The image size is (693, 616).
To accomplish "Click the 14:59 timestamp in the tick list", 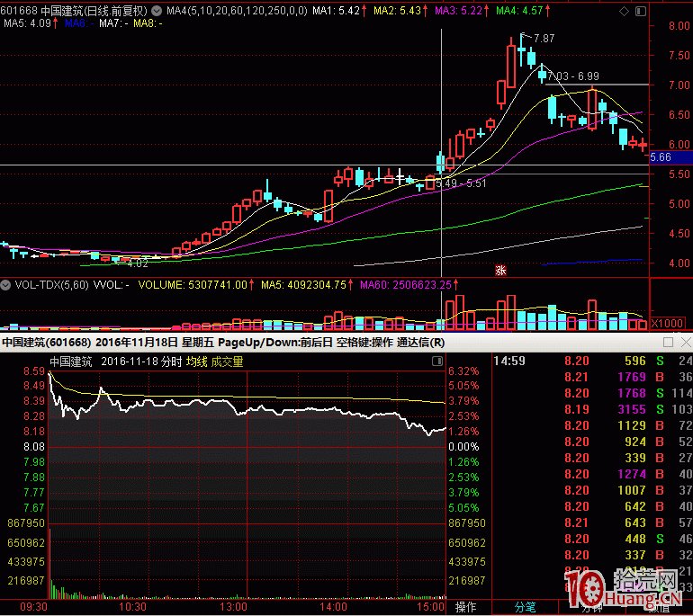I will 509,362.
